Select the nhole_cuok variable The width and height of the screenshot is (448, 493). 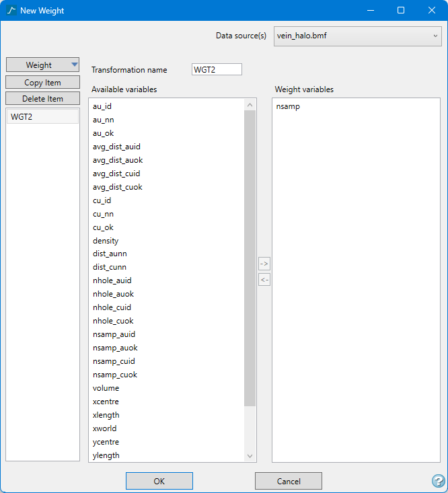tap(112, 321)
